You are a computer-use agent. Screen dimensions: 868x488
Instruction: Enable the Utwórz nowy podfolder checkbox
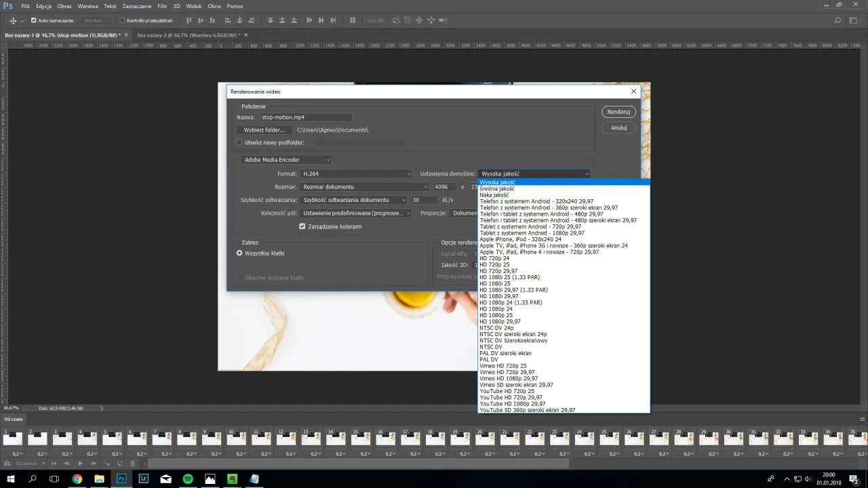pos(239,142)
